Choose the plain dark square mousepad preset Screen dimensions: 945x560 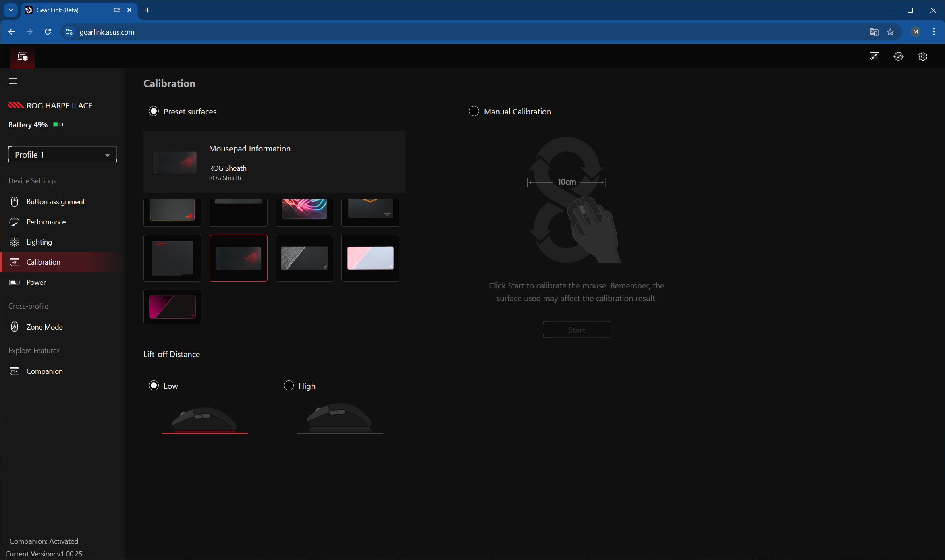[x=172, y=258]
